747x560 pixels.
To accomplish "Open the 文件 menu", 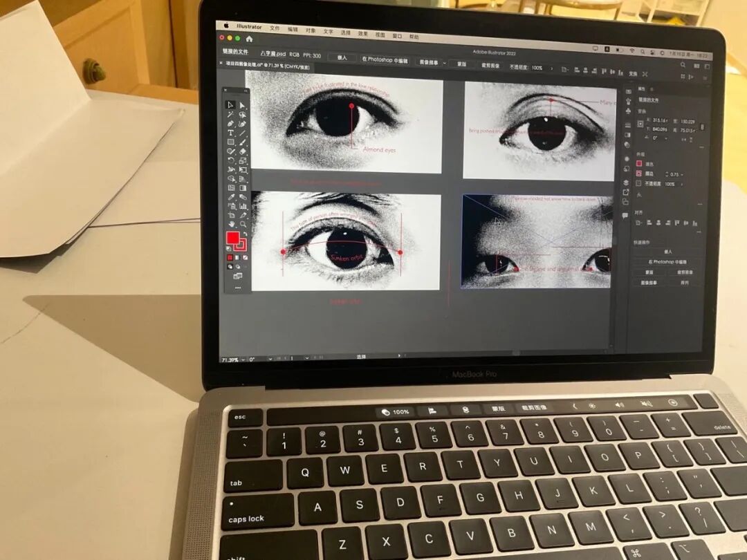I will (x=275, y=28).
